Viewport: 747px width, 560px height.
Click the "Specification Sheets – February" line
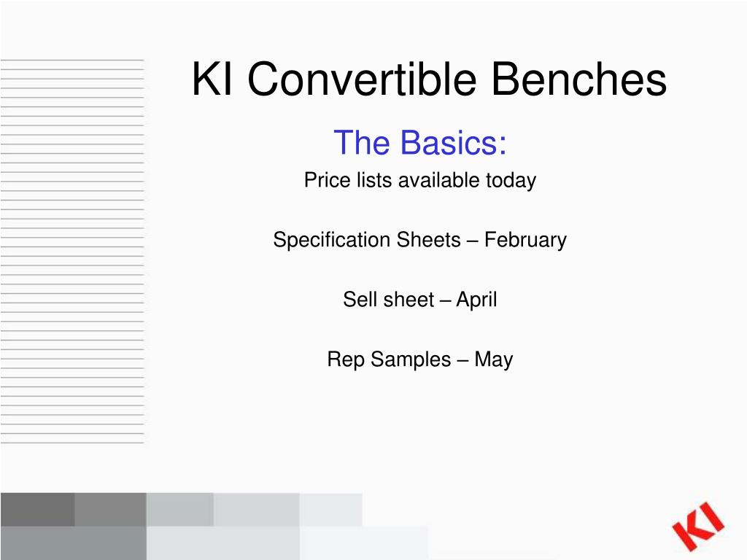pyautogui.click(x=419, y=240)
